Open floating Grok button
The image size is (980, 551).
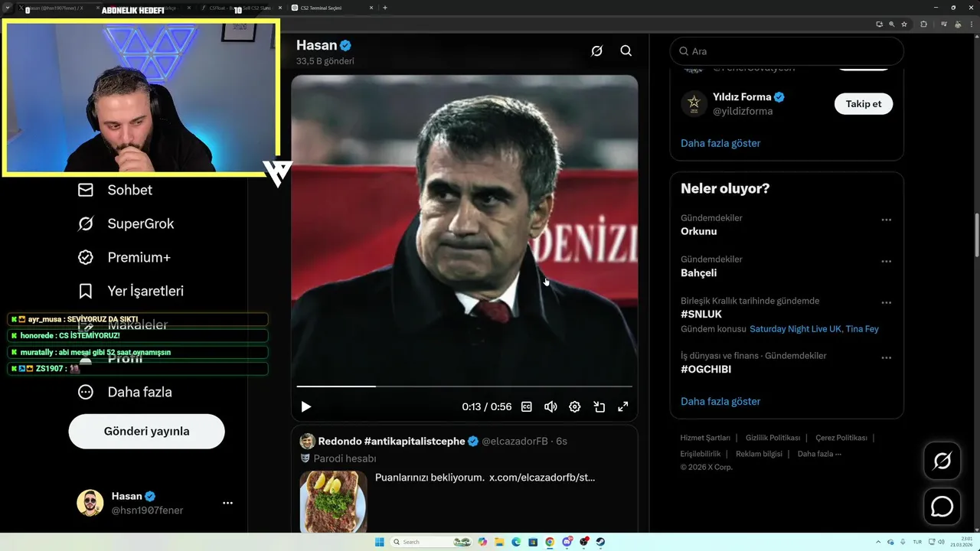pyautogui.click(x=942, y=461)
